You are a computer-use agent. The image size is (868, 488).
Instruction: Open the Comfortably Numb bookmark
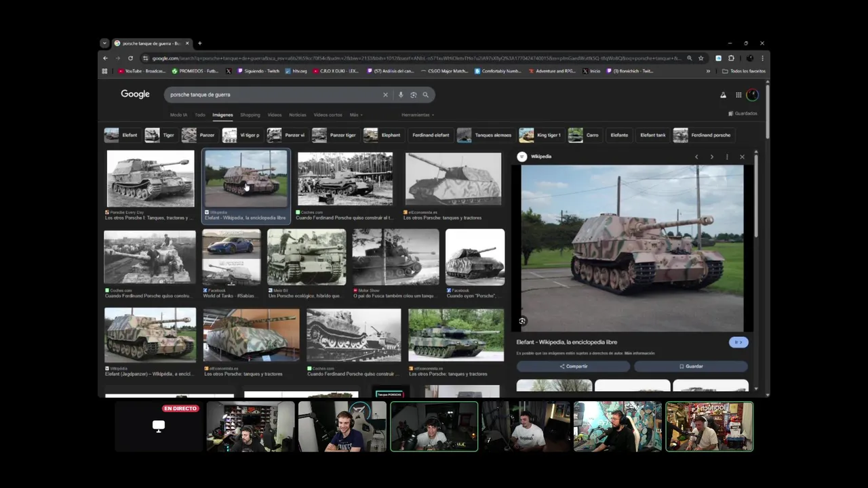coord(498,70)
